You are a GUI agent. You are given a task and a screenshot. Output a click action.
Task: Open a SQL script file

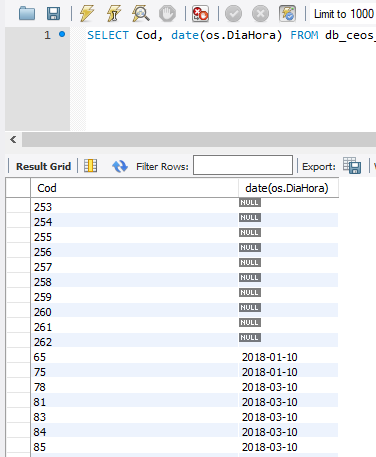(x=27, y=14)
